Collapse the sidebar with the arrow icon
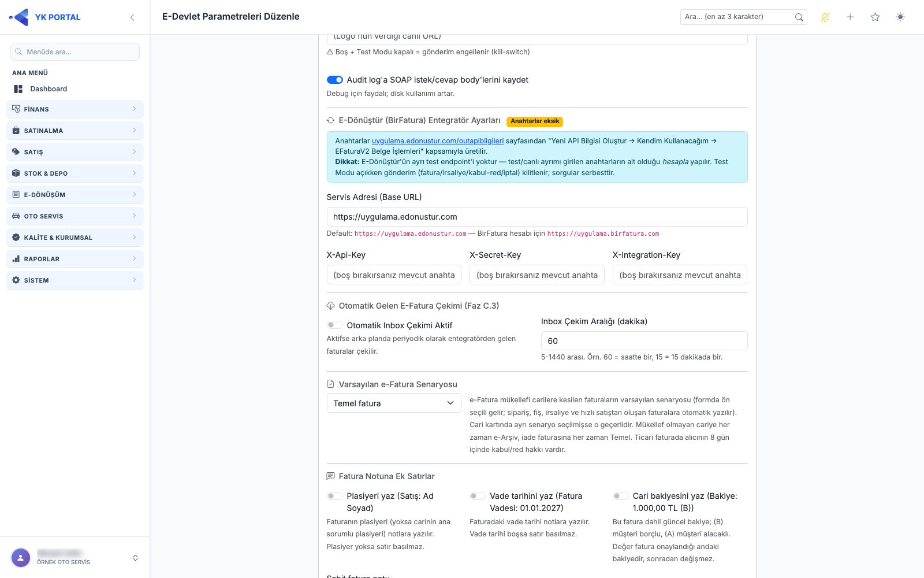 (132, 17)
